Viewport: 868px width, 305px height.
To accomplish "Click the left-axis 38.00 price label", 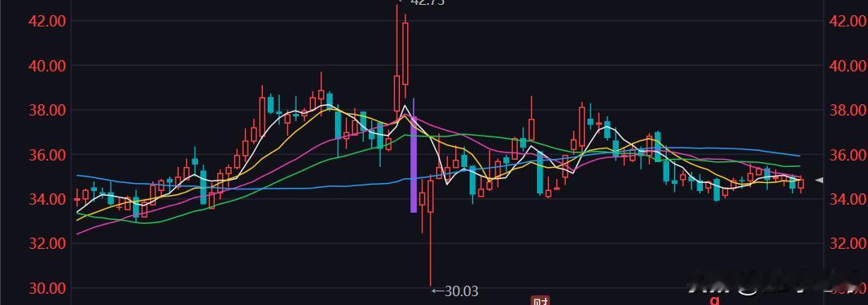I will pos(47,110).
